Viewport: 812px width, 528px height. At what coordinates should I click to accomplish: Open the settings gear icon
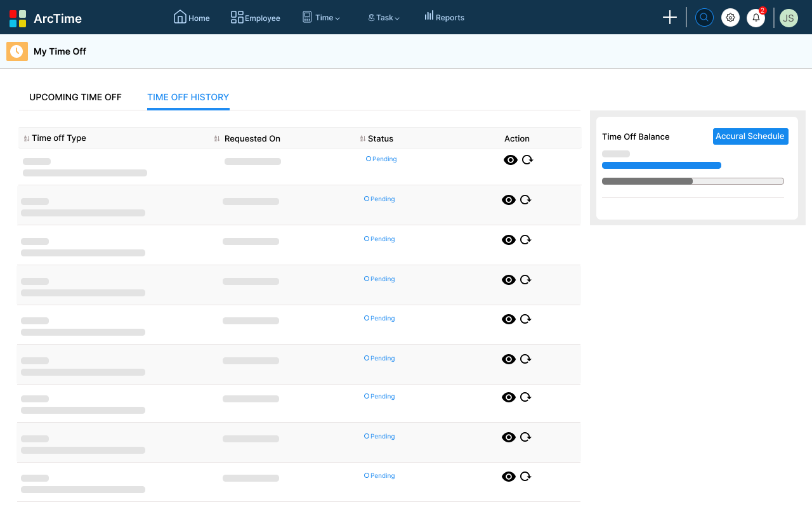730,17
